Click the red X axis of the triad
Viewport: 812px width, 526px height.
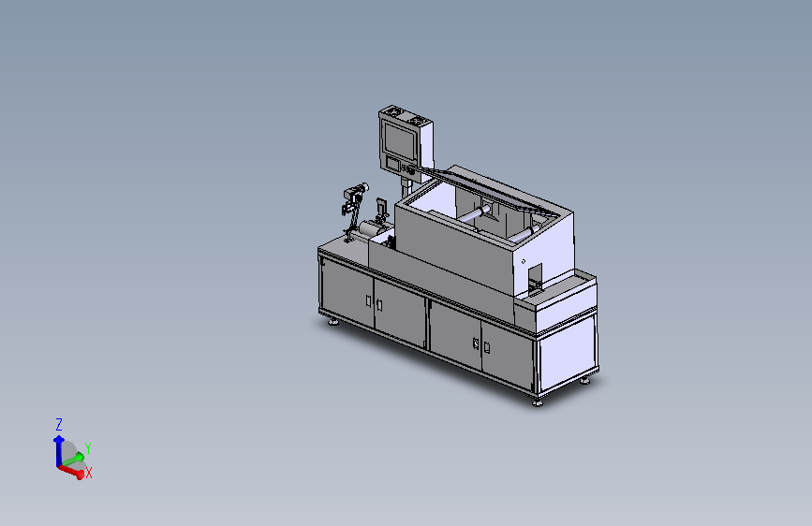pos(71,471)
